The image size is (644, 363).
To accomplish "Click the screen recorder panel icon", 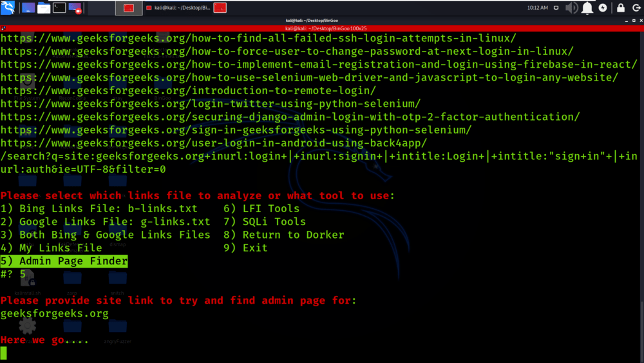I will (75, 8).
